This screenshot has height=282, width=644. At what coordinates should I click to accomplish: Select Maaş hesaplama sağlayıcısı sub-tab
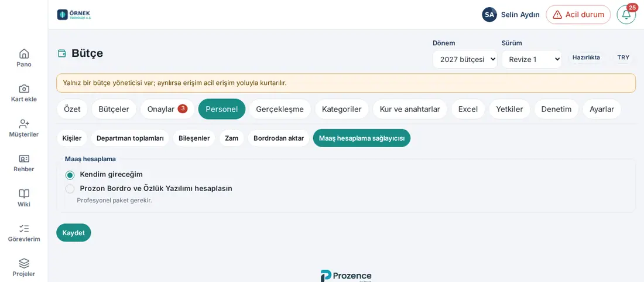(361, 138)
